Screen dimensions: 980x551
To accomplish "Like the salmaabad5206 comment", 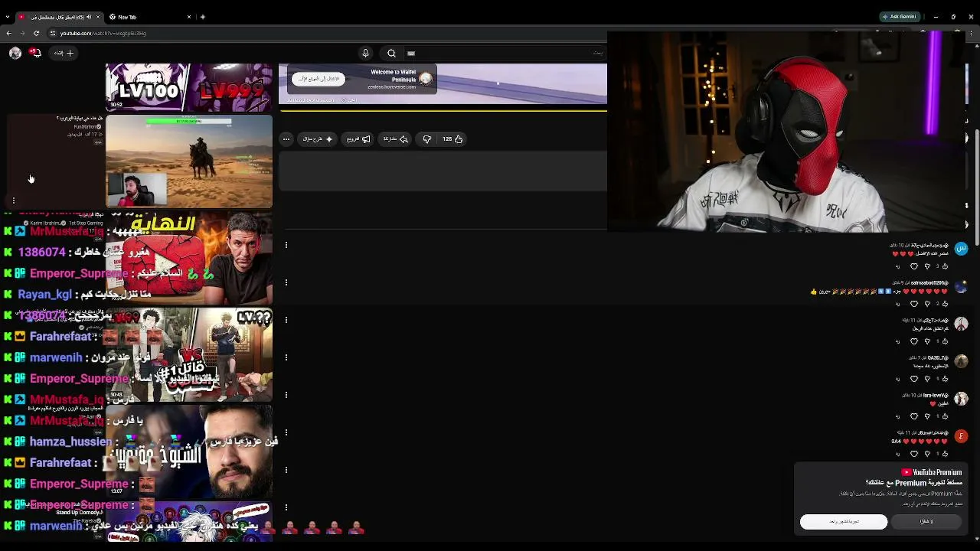I will click(944, 304).
